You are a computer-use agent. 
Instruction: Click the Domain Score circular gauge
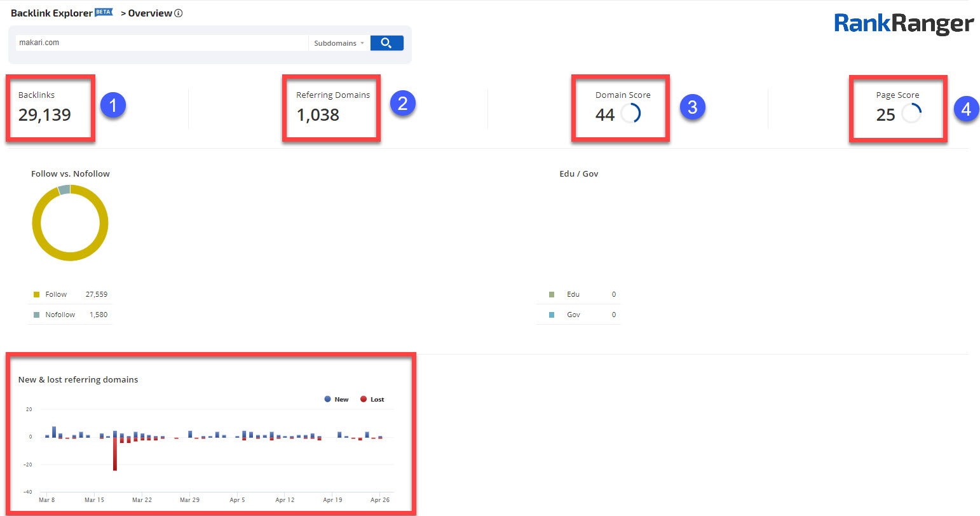(x=630, y=114)
